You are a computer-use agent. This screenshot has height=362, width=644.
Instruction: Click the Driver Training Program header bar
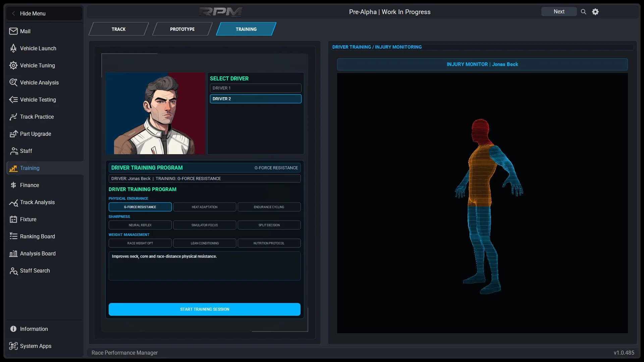[205, 168]
